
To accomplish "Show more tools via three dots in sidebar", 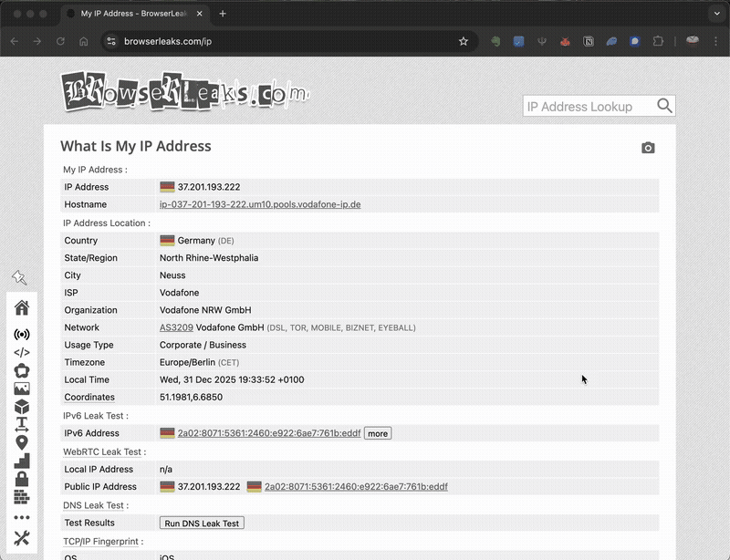I will click(21, 517).
